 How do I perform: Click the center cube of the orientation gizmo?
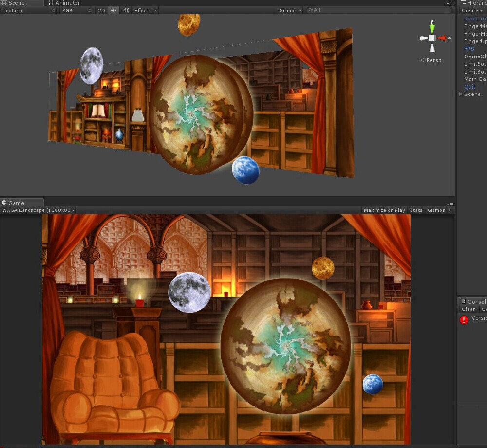point(431,38)
